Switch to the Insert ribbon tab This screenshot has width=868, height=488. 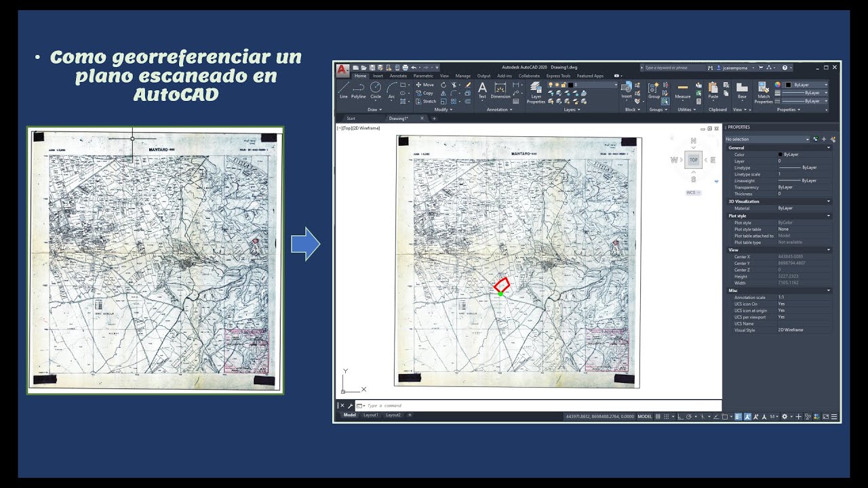click(x=378, y=76)
